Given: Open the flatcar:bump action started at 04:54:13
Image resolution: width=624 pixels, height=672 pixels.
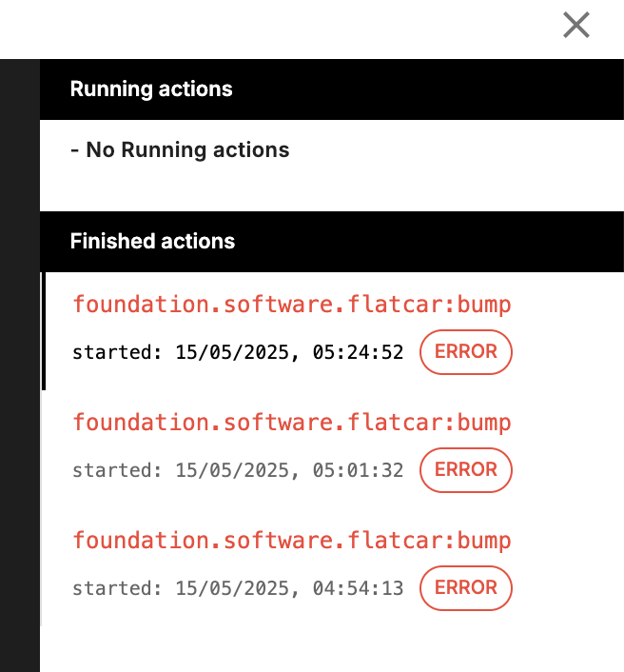Looking at the screenshot, I should (x=292, y=541).
